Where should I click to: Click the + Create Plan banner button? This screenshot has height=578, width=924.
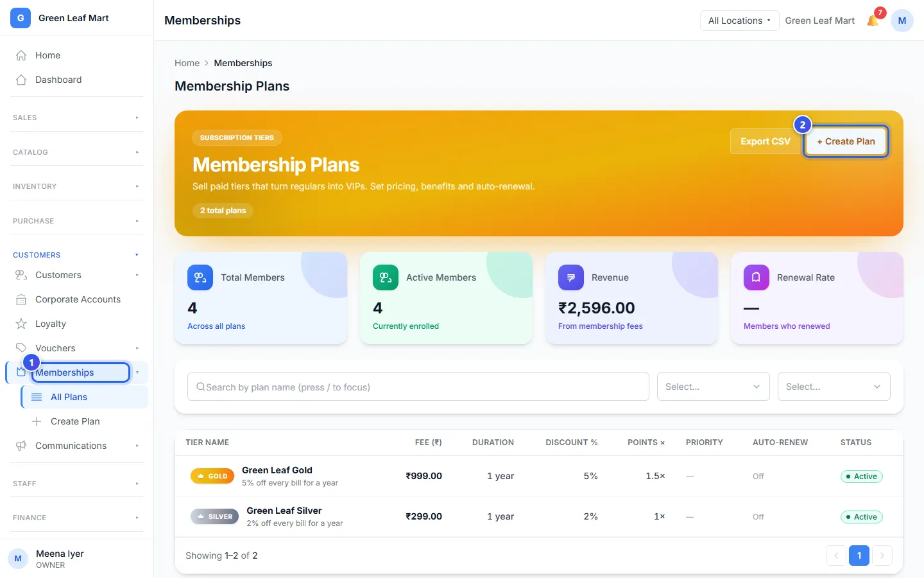pos(846,141)
